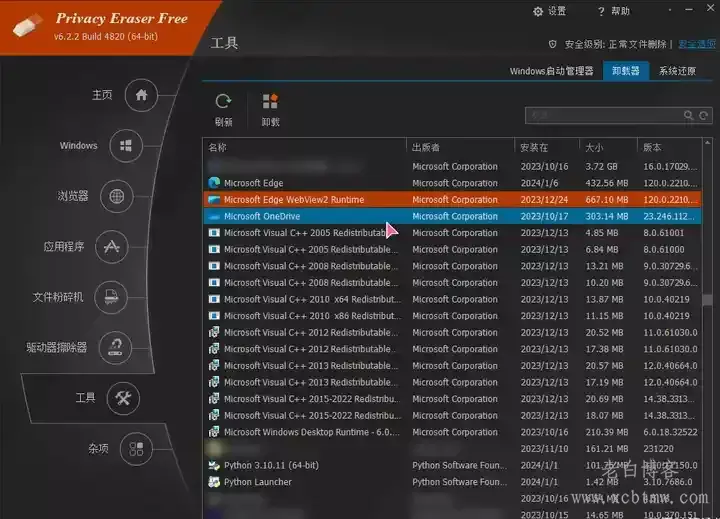
Task: Open the 帮助 menu
Action: (614, 11)
